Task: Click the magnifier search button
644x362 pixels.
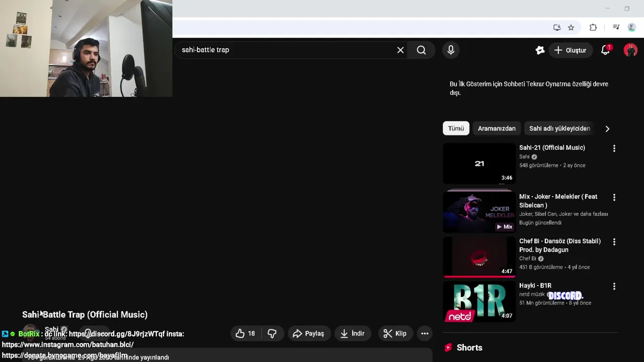Action: [421, 50]
